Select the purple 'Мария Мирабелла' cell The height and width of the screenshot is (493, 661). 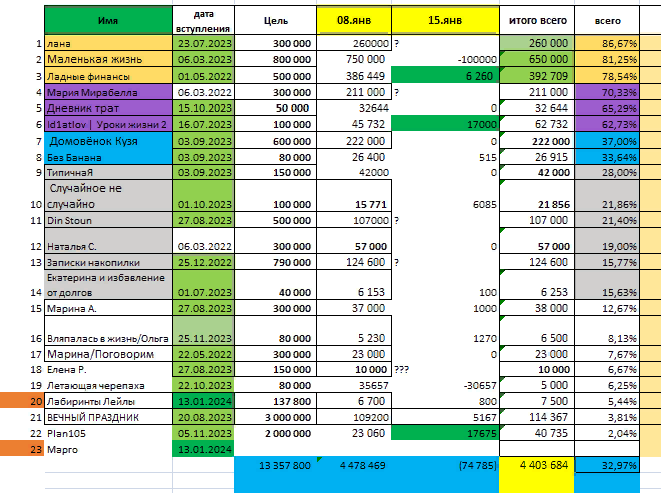tap(108, 92)
